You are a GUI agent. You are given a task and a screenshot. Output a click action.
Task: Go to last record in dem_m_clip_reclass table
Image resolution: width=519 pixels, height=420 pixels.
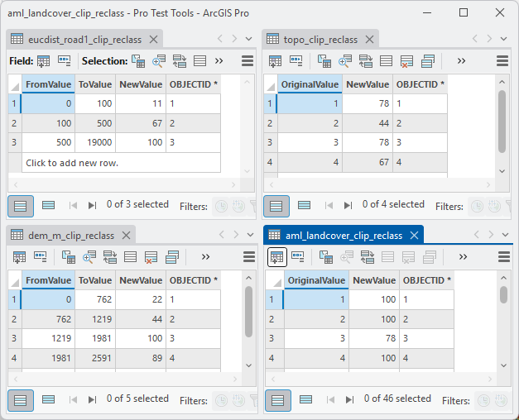pyautogui.click(x=93, y=400)
